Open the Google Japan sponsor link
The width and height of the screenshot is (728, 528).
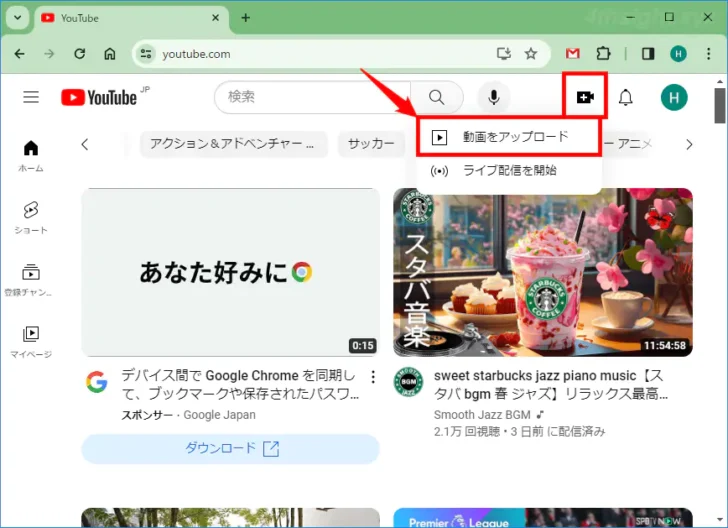tap(219, 415)
